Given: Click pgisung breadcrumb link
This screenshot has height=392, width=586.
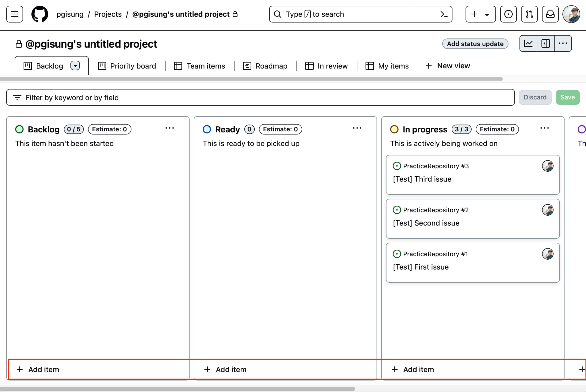Looking at the screenshot, I should click(x=70, y=14).
